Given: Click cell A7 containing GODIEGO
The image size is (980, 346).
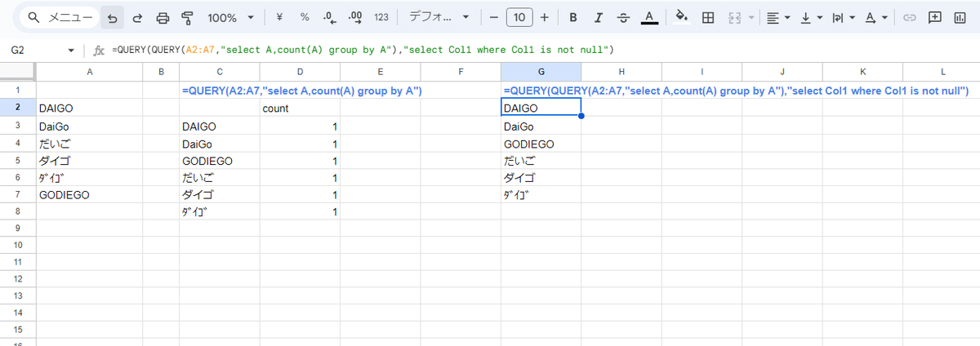Looking at the screenshot, I should [88, 194].
